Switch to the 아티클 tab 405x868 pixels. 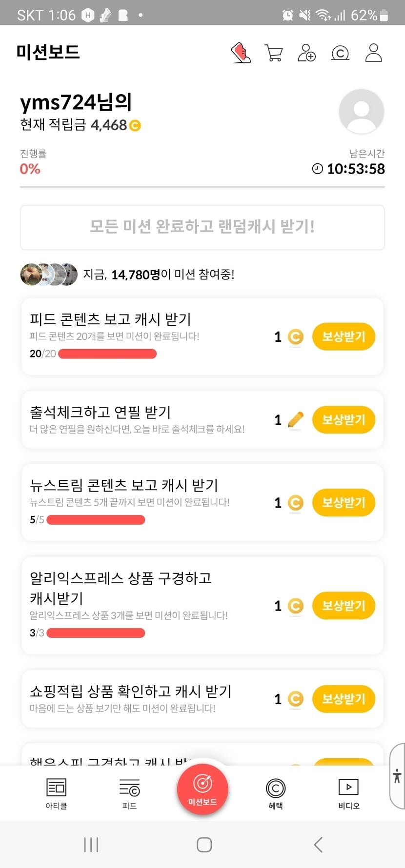pyautogui.click(x=56, y=793)
